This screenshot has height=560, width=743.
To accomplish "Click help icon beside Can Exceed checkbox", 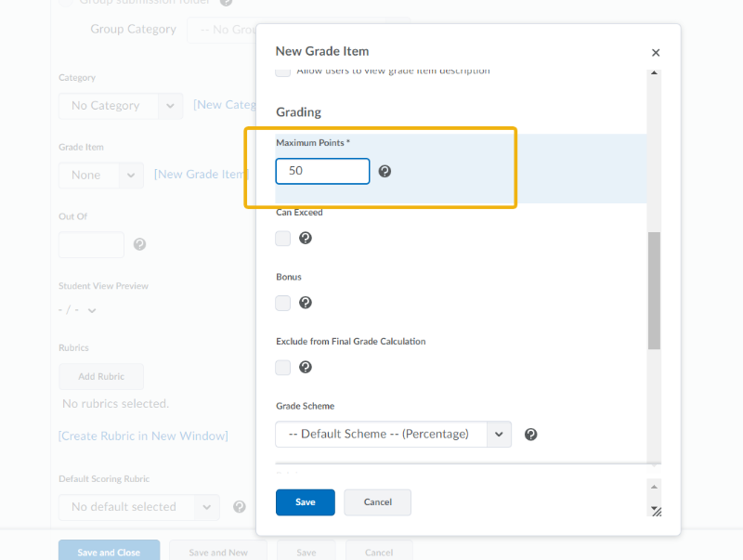I will 305,239.
